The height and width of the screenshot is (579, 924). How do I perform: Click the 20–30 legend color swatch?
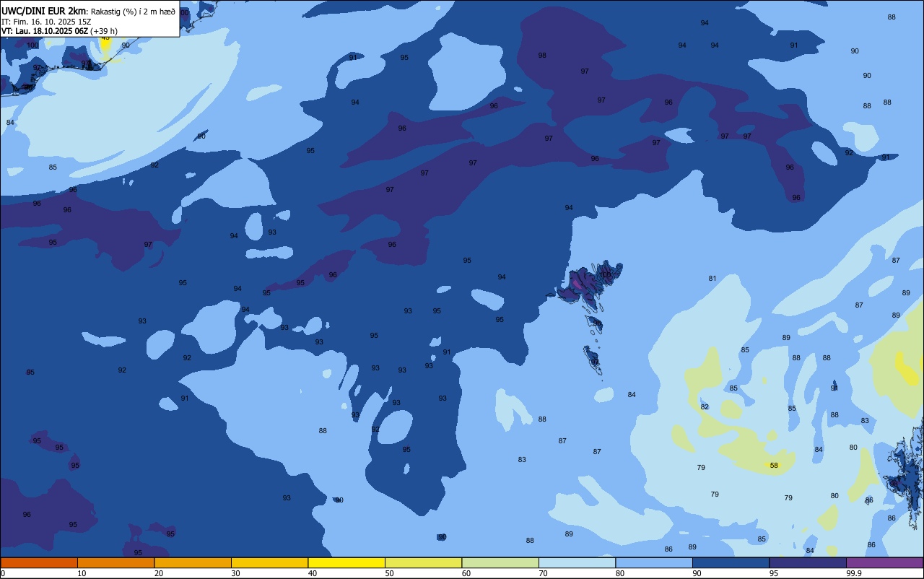click(x=193, y=562)
